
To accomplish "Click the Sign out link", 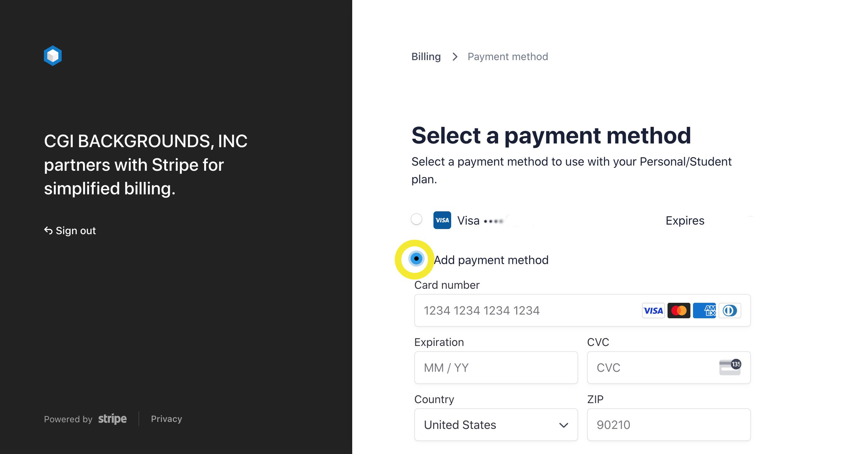I will tap(76, 230).
